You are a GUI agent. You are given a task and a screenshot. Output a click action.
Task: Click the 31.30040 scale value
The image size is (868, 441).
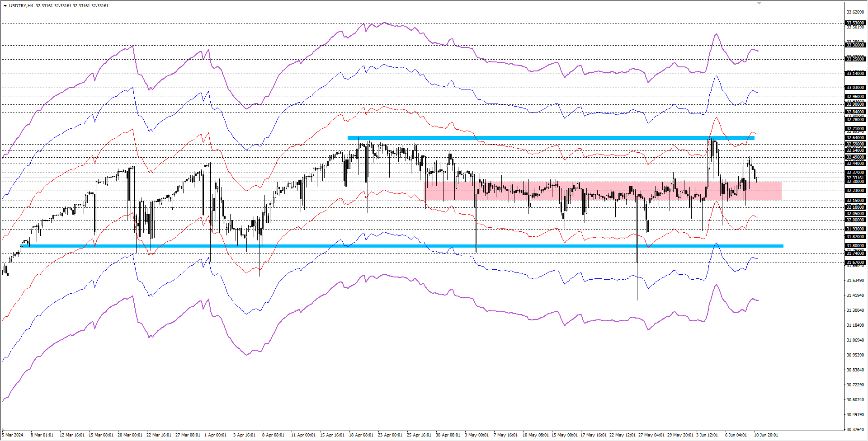tap(855, 310)
